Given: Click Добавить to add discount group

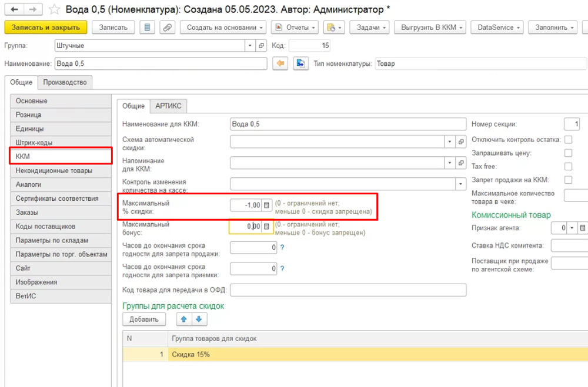Looking at the screenshot, I should 144,319.
